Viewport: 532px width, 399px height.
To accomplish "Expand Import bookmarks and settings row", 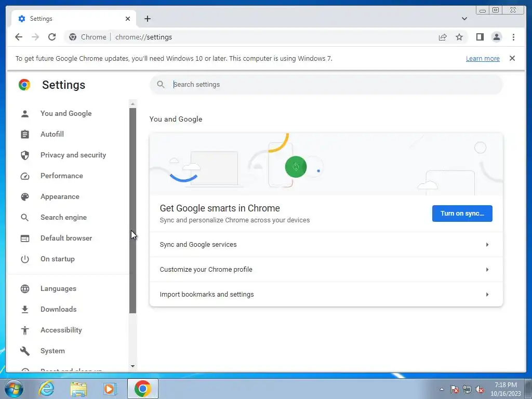I will [x=326, y=294].
